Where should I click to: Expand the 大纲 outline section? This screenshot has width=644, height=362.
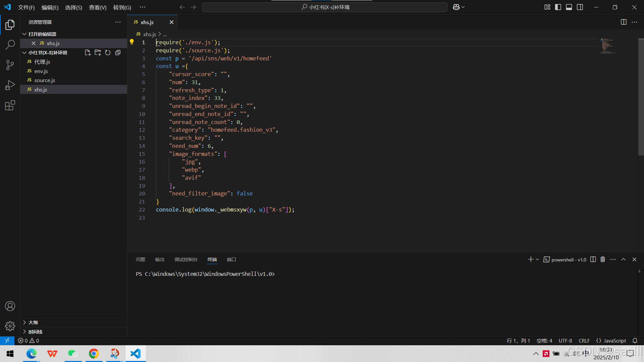[x=33, y=322]
